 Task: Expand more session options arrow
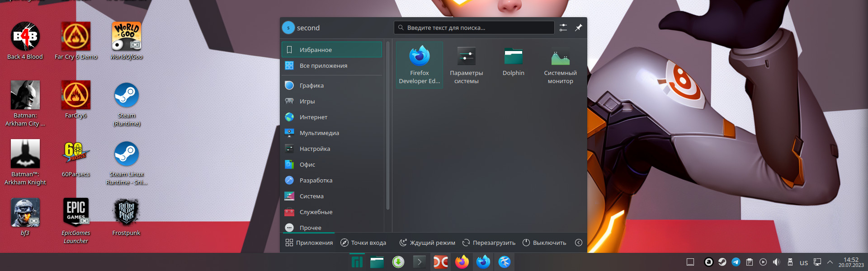coord(578,243)
